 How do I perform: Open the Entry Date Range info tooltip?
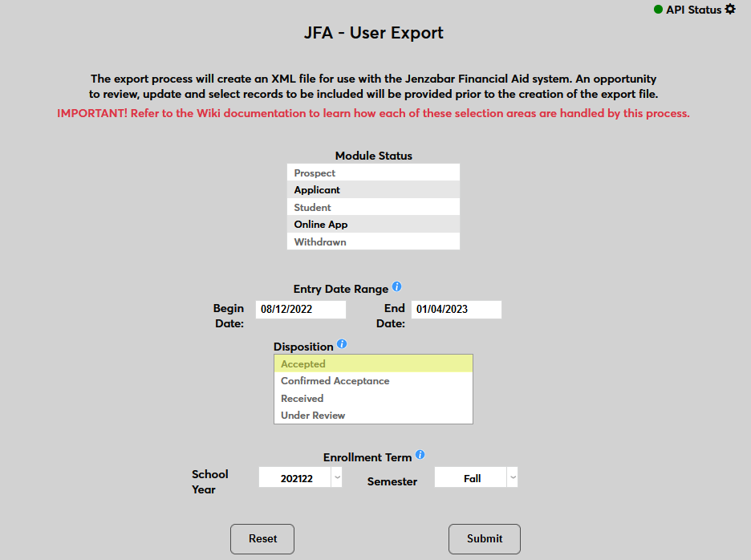pyautogui.click(x=397, y=286)
